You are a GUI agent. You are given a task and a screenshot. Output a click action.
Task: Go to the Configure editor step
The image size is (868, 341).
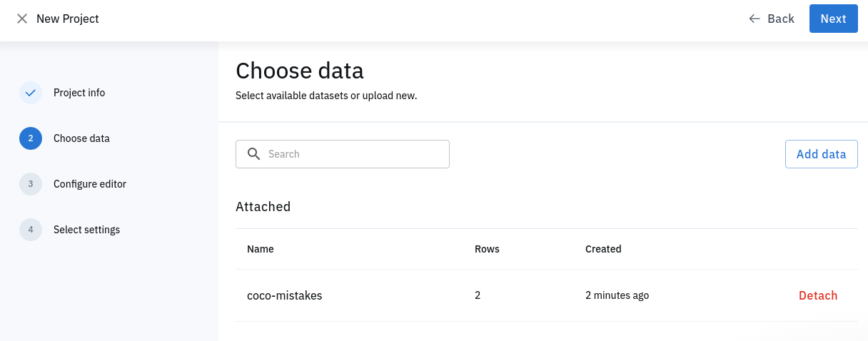tap(90, 184)
